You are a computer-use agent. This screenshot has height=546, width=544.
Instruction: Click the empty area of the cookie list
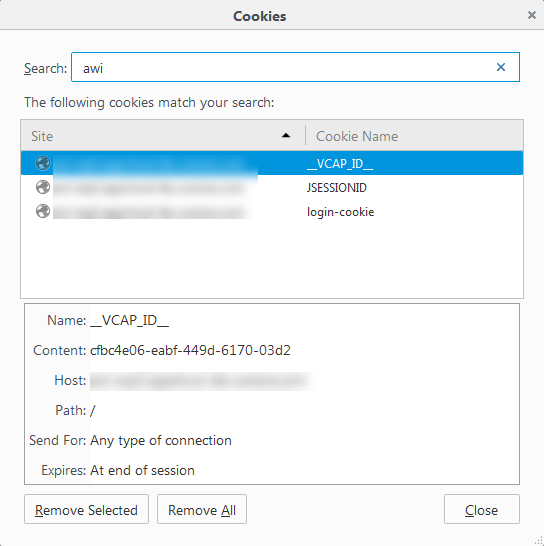(x=272, y=260)
